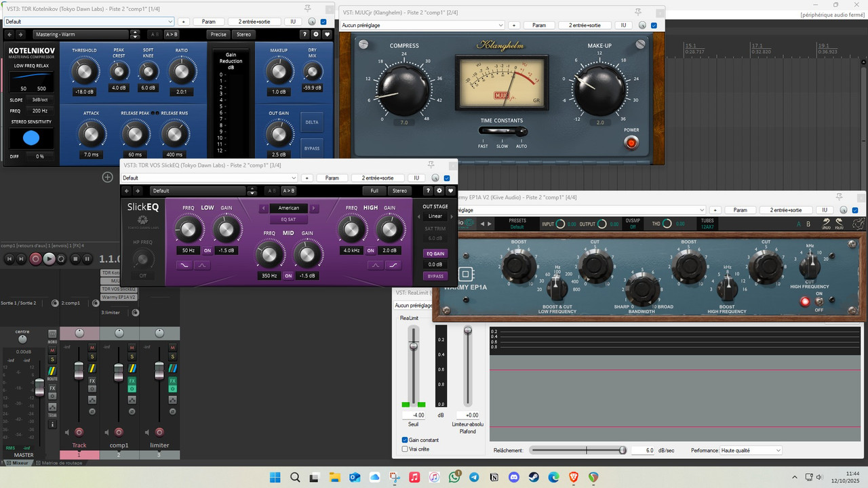Select Warmy EP1A V2 in FX list
The height and width of the screenshot is (488, 868).
[x=119, y=297]
